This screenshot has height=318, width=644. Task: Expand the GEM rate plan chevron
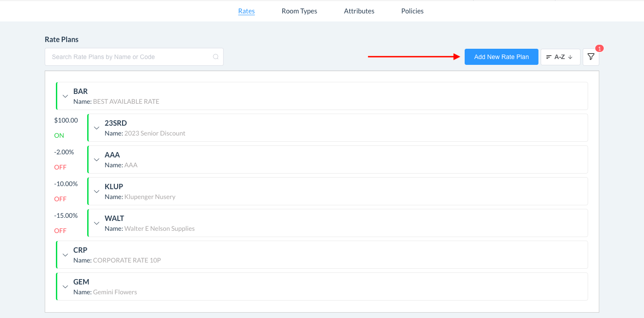click(65, 287)
